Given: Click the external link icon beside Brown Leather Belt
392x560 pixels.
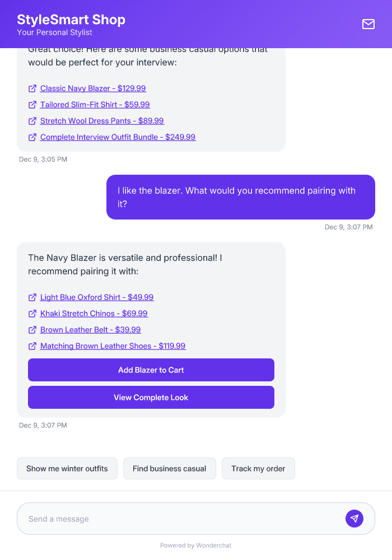Looking at the screenshot, I should click(32, 329).
